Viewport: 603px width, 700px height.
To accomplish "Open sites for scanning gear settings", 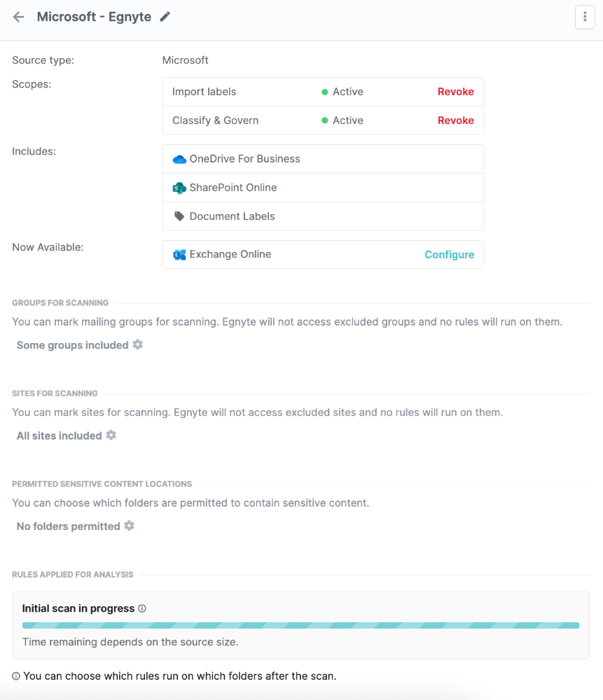I will click(x=111, y=435).
